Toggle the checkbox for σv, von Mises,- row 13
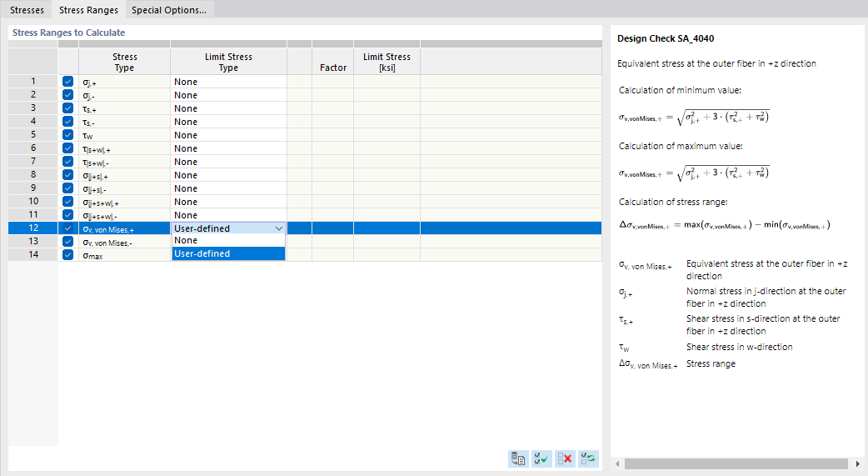Image resolution: width=868 pixels, height=476 pixels. coord(67,241)
